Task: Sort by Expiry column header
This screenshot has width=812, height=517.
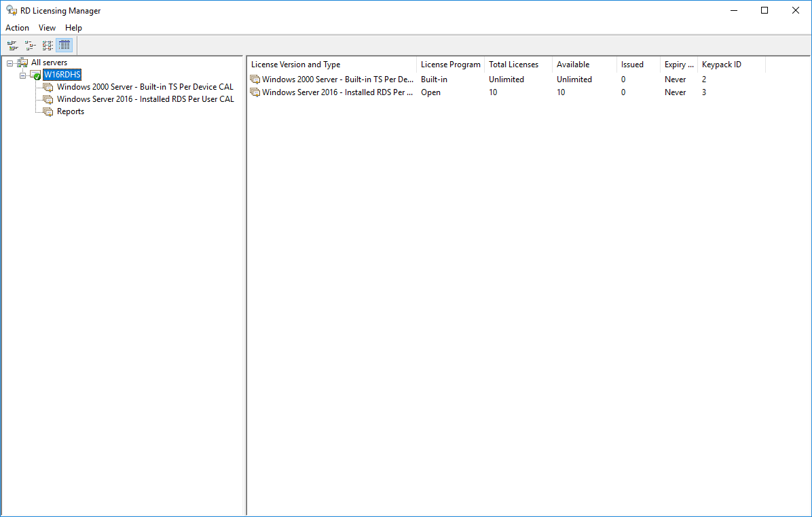Action: [x=679, y=65]
